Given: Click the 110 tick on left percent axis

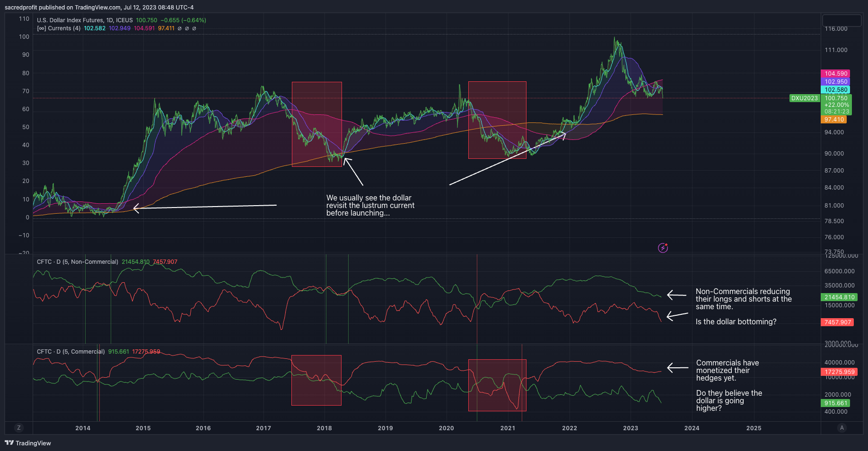Looking at the screenshot, I should (x=24, y=19).
